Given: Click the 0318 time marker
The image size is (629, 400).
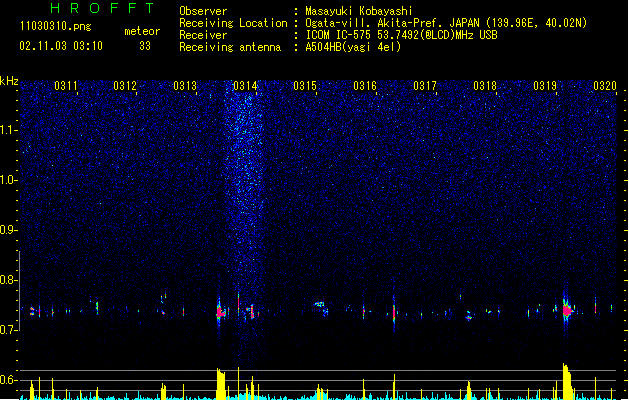Looking at the screenshot, I should click(x=485, y=86).
